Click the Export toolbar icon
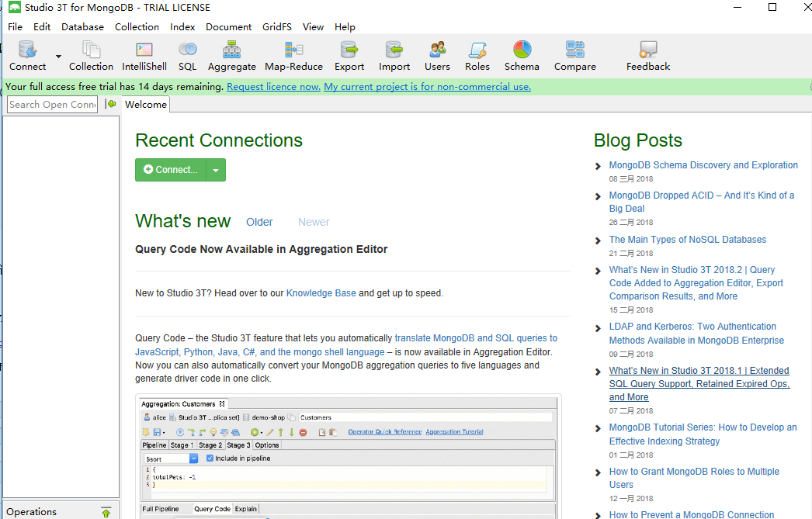This screenshot has height=519, width=812. click(x=349, y=56)
